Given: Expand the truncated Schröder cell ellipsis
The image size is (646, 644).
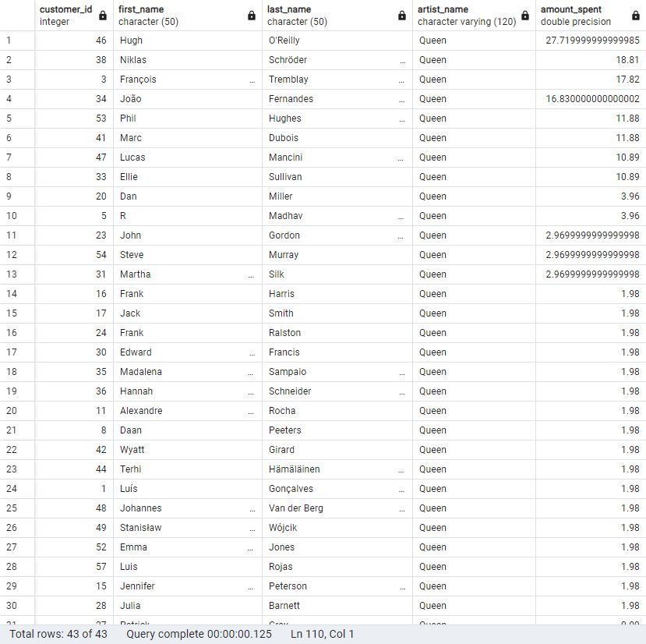Looking at the screenshot, I should tap(403, 62).
